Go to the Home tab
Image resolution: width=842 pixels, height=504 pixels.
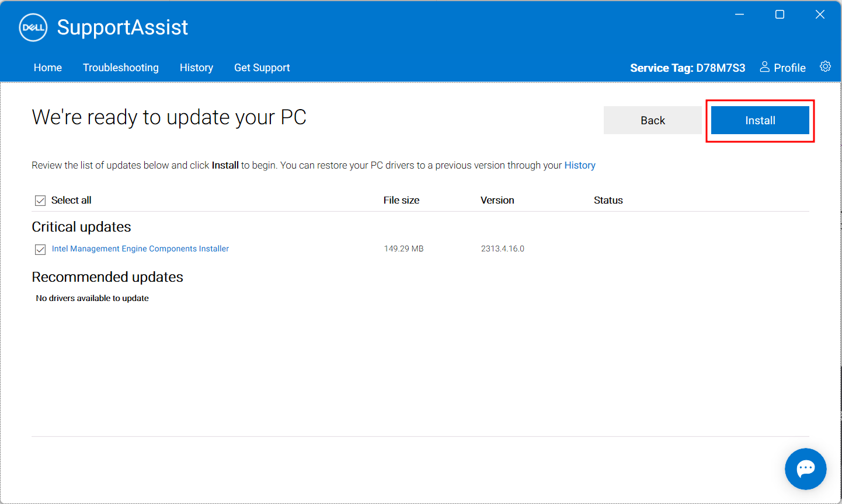coord(48,68)
